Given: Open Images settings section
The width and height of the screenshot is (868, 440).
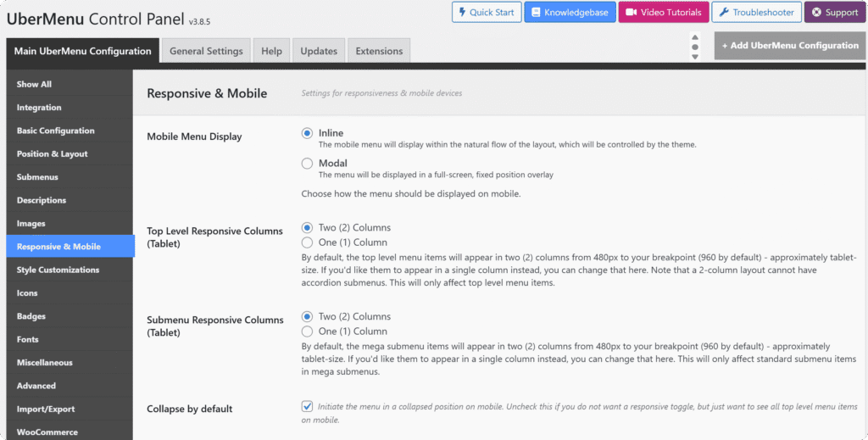Looking at the screenshot, I should pos(70,224).
